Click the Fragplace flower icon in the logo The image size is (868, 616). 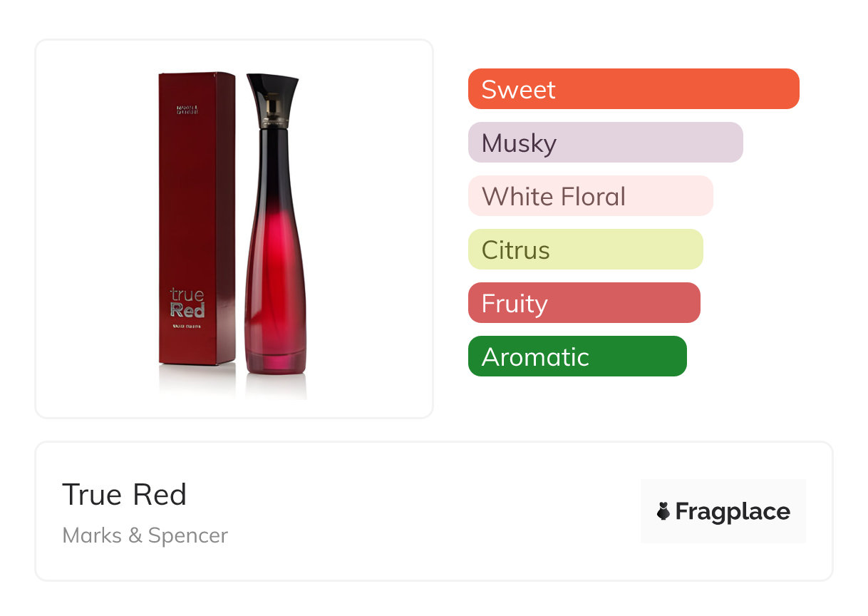point(663,511)
